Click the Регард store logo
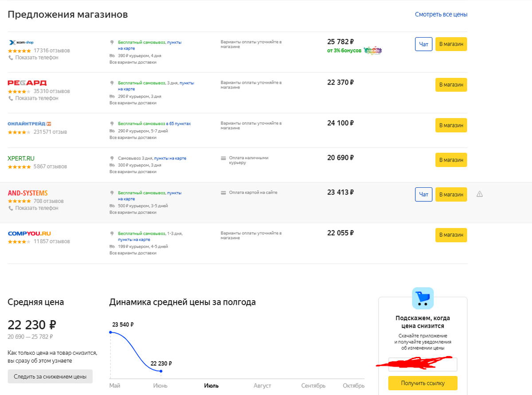Screen dimensions: 532x395 pyautogui.click(x=27, y=83)
